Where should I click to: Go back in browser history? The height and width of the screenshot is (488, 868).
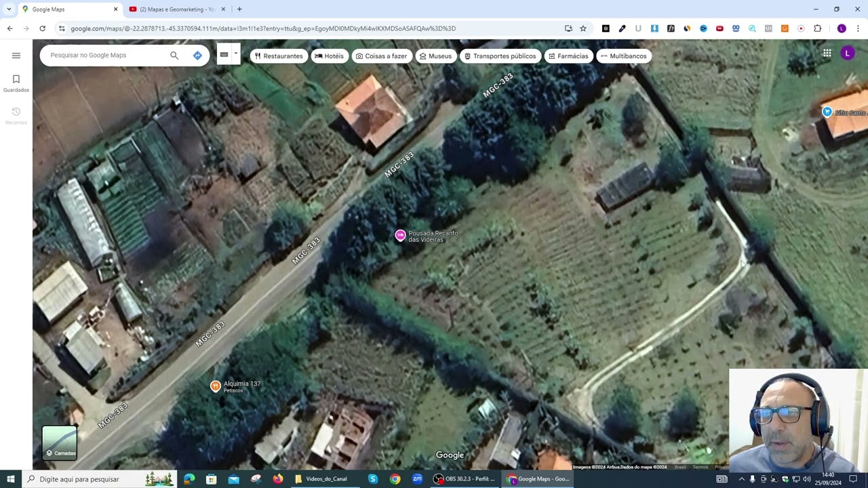9,28
